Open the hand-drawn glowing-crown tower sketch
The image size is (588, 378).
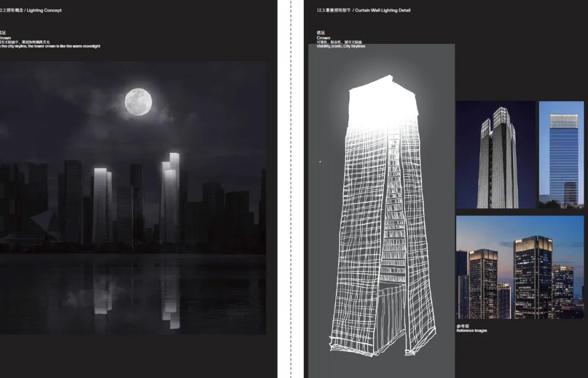[381, 211]
